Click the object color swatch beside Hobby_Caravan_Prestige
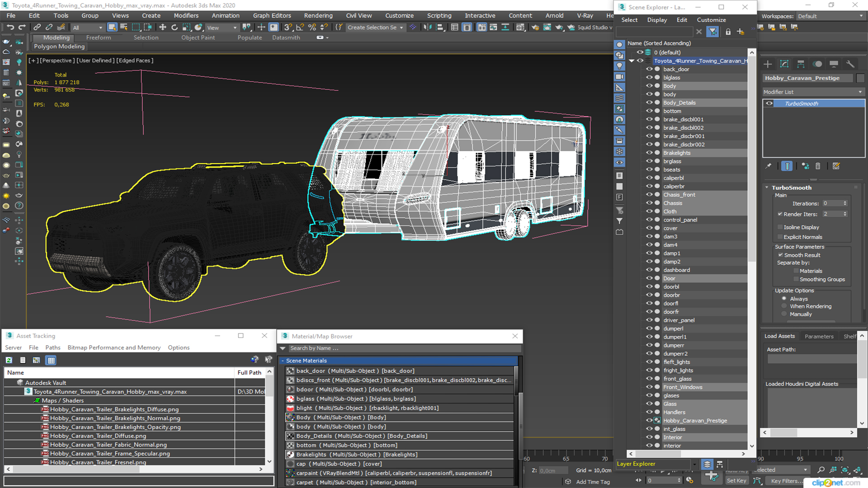Screen dimensions: 868x488 [860, 78]
